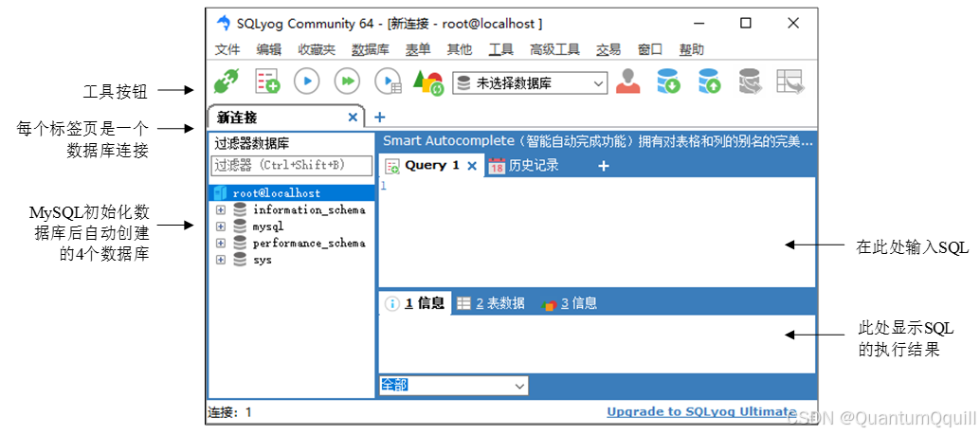Maximize the SQLyog window
The height and width of the screenshot is (435, 980).
(x=746, y=23)
